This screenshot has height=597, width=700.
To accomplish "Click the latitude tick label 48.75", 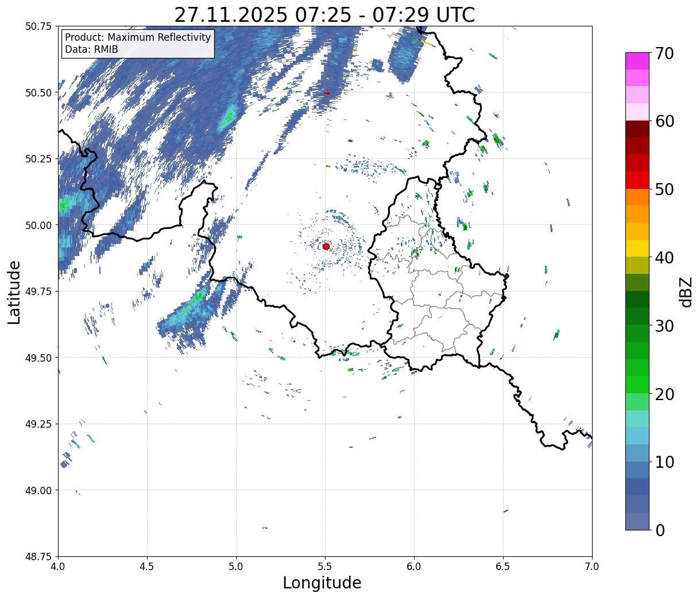I will [x=38, y=556].
